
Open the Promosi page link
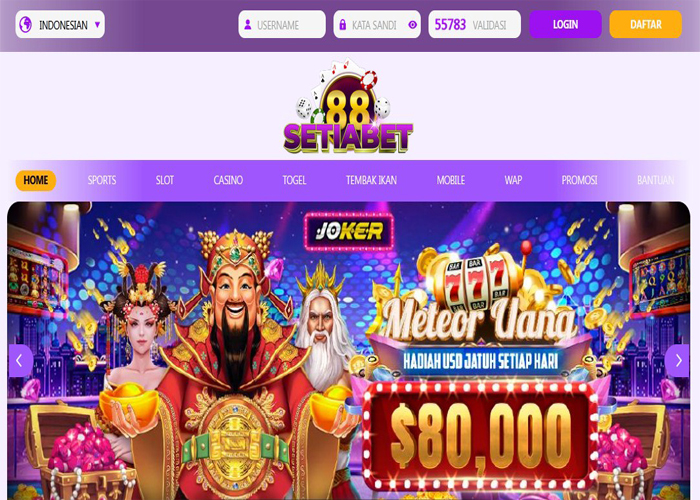(579, 180)
